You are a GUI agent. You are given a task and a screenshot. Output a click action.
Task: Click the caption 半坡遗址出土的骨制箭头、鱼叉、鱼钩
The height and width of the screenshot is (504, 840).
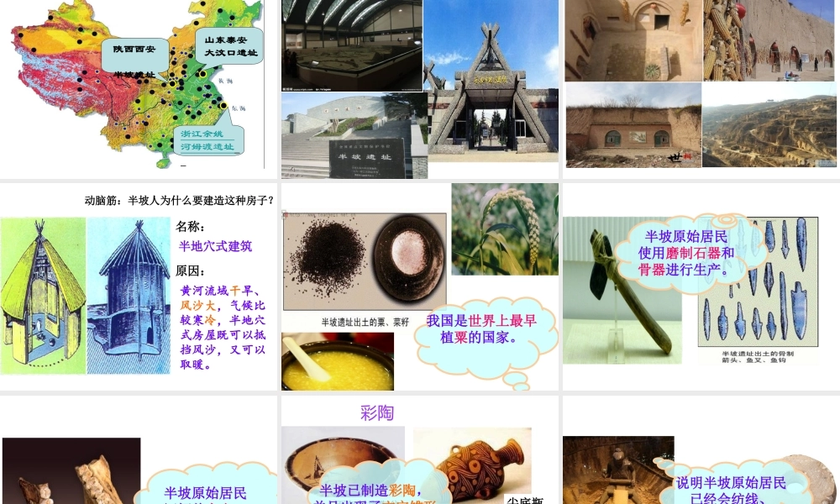(758, 357)
